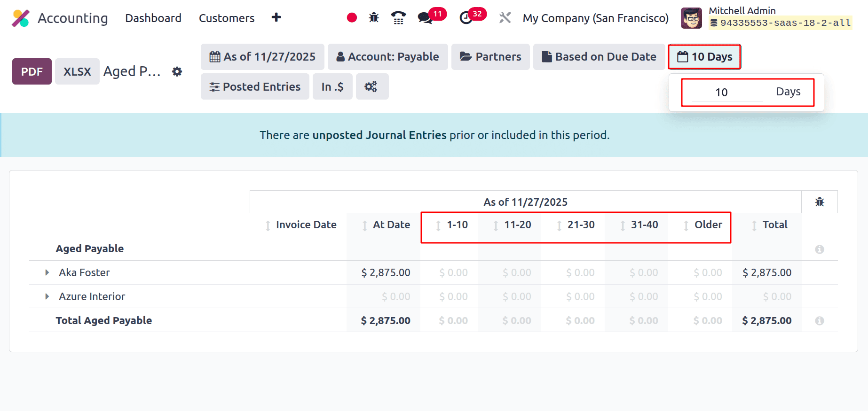Screen dimensions: 868x411
Task: Open the messages chat icon
Action: 425,18
